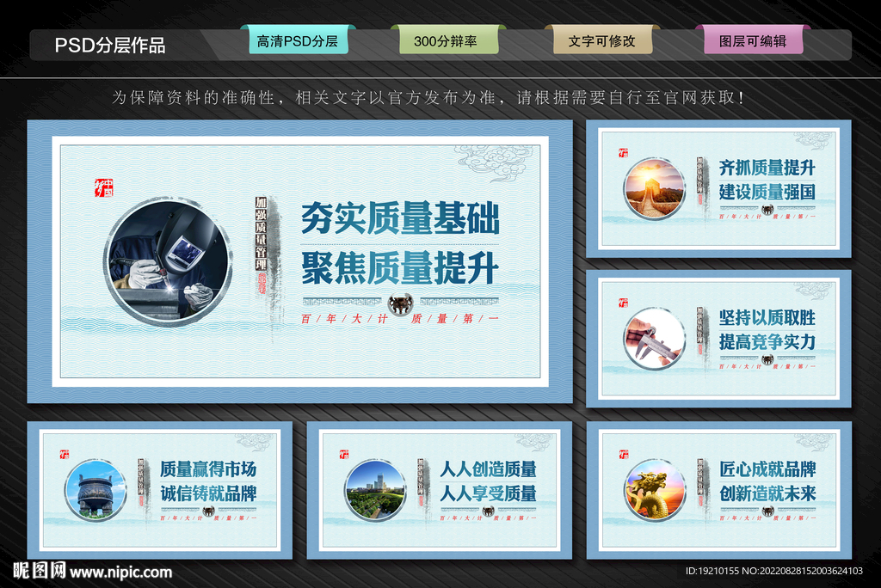The height and width of the screenshot is (588, 881).
Task: Click the ding emblem under 建设质量强国
Action: click(x=767, y=210)
